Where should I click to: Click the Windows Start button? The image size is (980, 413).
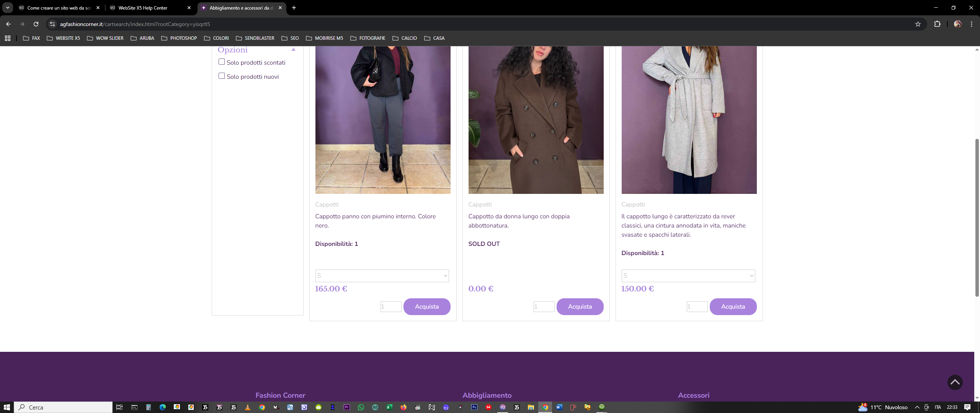coord(7,407)
